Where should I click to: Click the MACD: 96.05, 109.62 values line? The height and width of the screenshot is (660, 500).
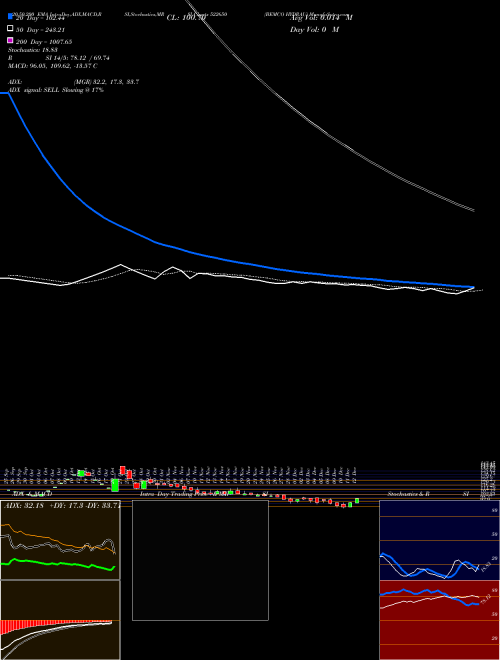(x=53, y=66)
